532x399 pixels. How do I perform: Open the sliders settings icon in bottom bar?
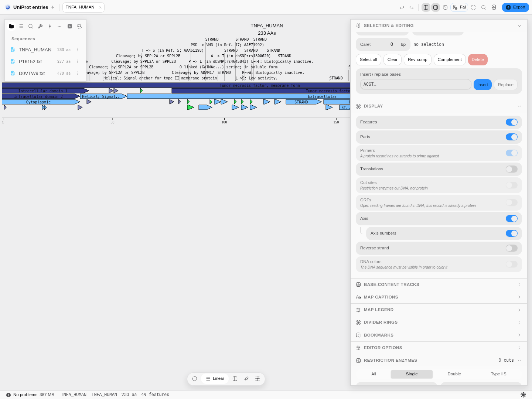click(x=258, y=379)
